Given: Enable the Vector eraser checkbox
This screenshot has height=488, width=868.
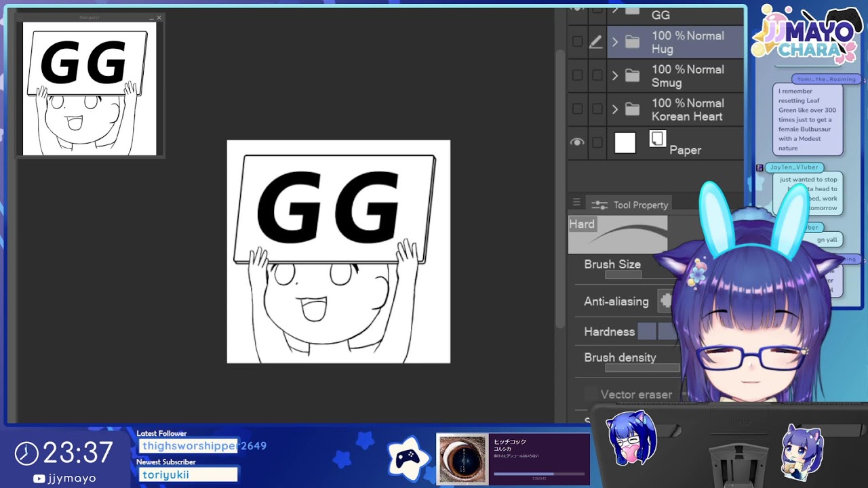Looking at the screenshot, I should pos(591,394).
